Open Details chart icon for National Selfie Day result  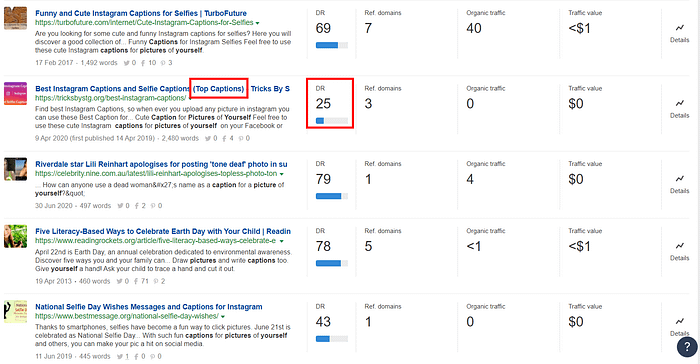[679, 321]
